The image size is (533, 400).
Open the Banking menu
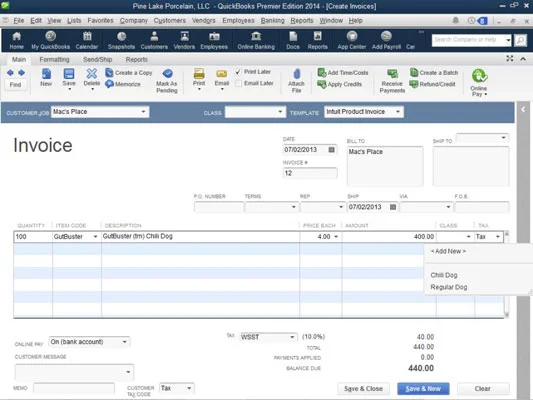(273, 21)
